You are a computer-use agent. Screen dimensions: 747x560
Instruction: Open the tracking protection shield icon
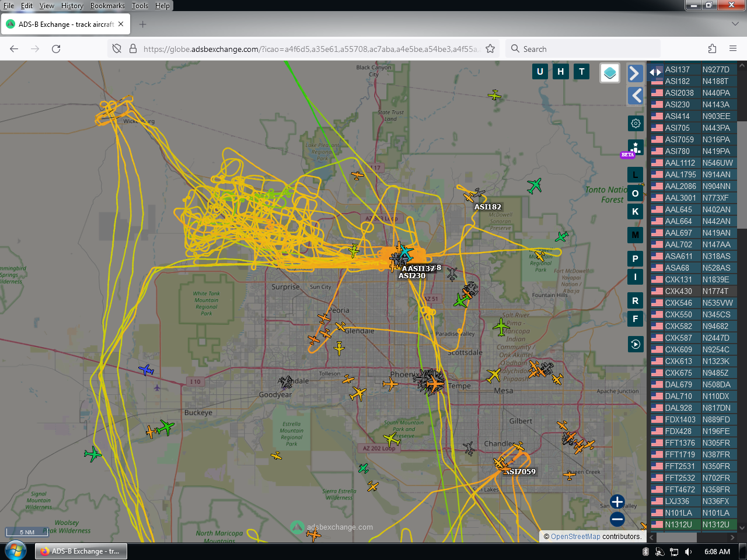pyautogui.click(x=117, y=49)
